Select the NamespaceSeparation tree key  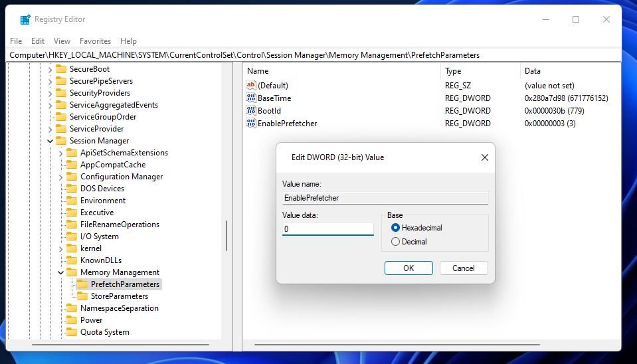tap(120, 308)
